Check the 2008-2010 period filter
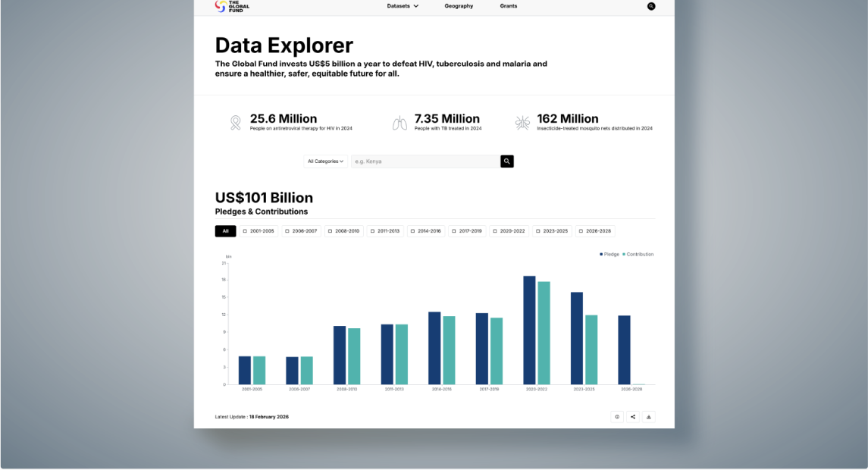This screenshot has width=868, height=470. tap(343, 231)
